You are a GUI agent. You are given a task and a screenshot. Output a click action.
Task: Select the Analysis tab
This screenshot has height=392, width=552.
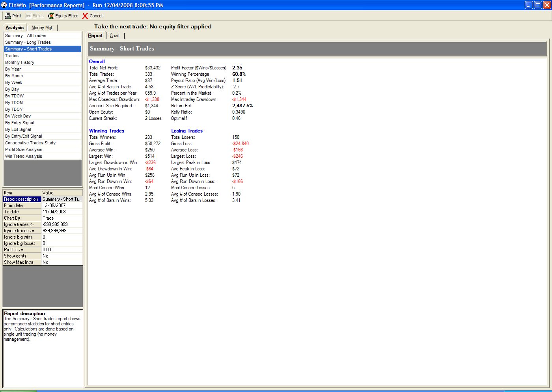tap(15, 28)
